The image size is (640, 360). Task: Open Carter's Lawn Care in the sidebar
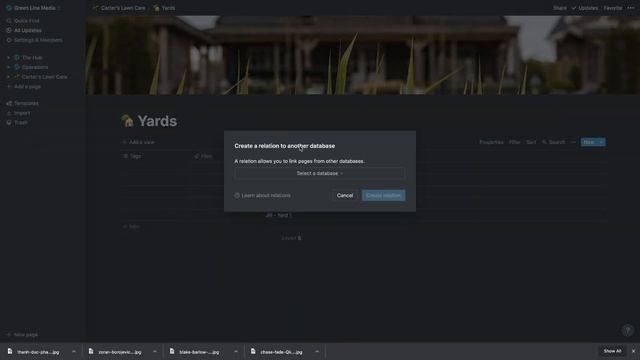(44, 77)
